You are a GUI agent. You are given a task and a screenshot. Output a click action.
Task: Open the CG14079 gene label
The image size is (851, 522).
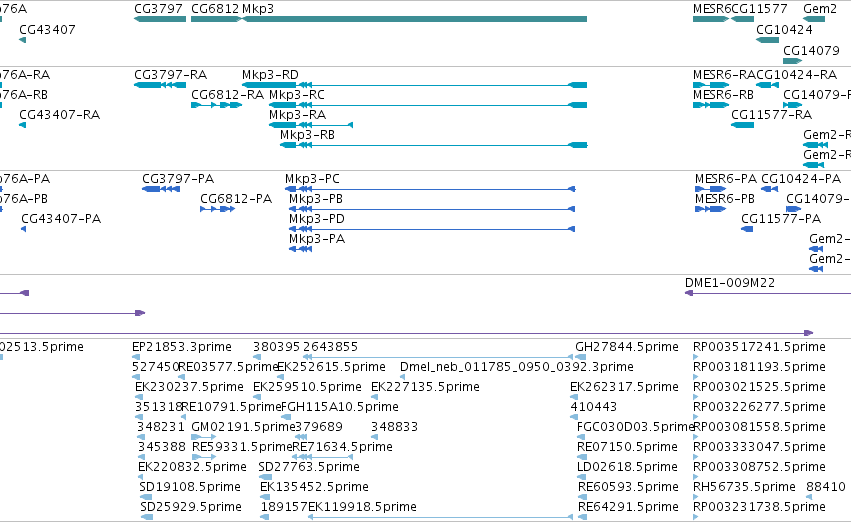click(x=811, y=50)
